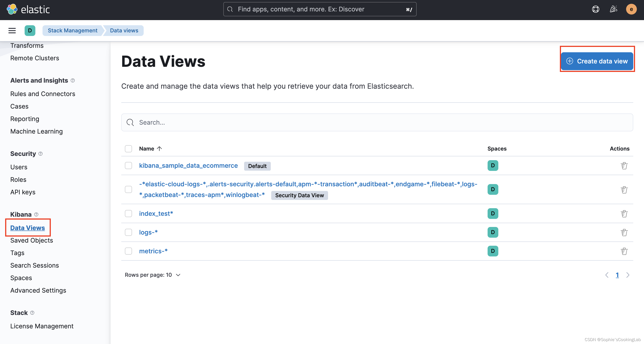Open the index_test* data view
644x344 pixels.
point(156,213)
